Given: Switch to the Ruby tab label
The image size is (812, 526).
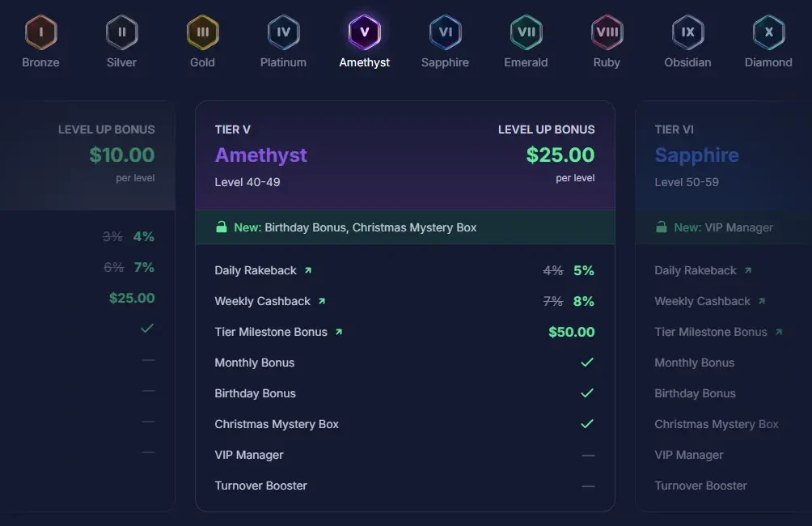Looking at the screenshot, I should point(607,62).
